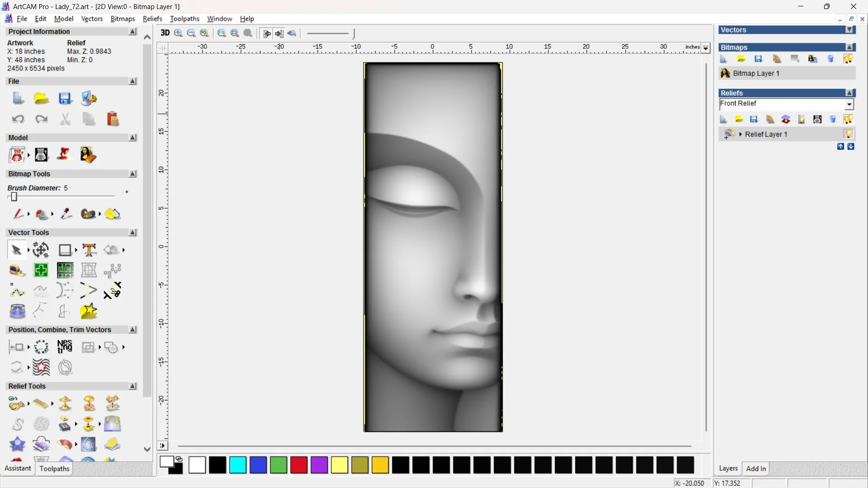Click the Paste clipboard icon
This screenshot has width=868, height=488.
click(113, 119)
